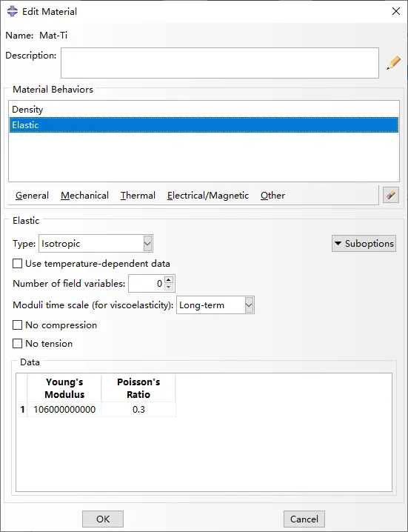Toggle the No compression checkbox

click(17, 325)
